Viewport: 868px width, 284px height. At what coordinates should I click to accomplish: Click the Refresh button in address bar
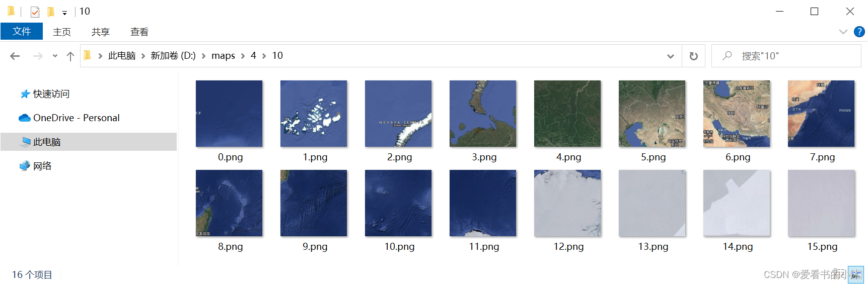[x=694, y=56]
